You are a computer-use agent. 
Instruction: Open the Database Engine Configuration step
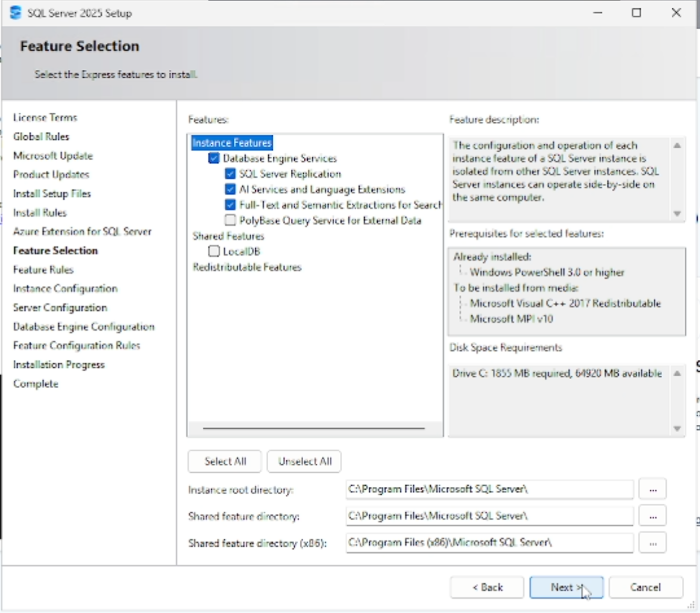(83, 327)
